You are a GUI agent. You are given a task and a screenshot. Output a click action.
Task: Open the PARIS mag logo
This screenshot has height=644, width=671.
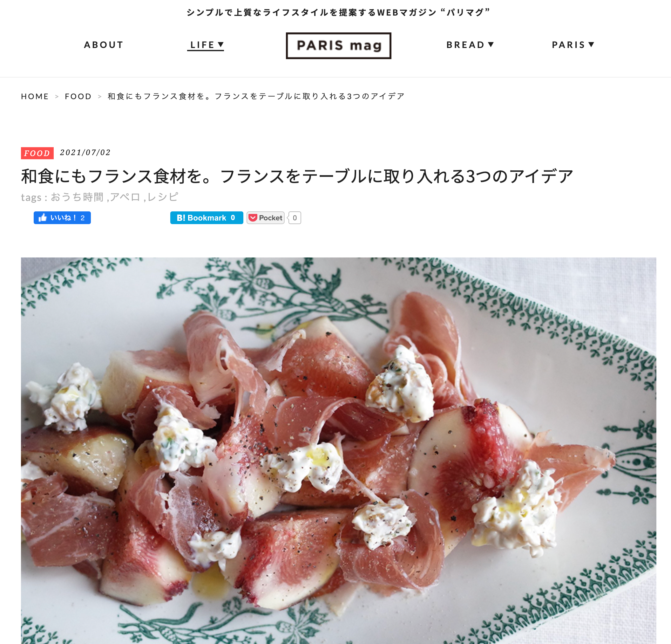[338, 45]
